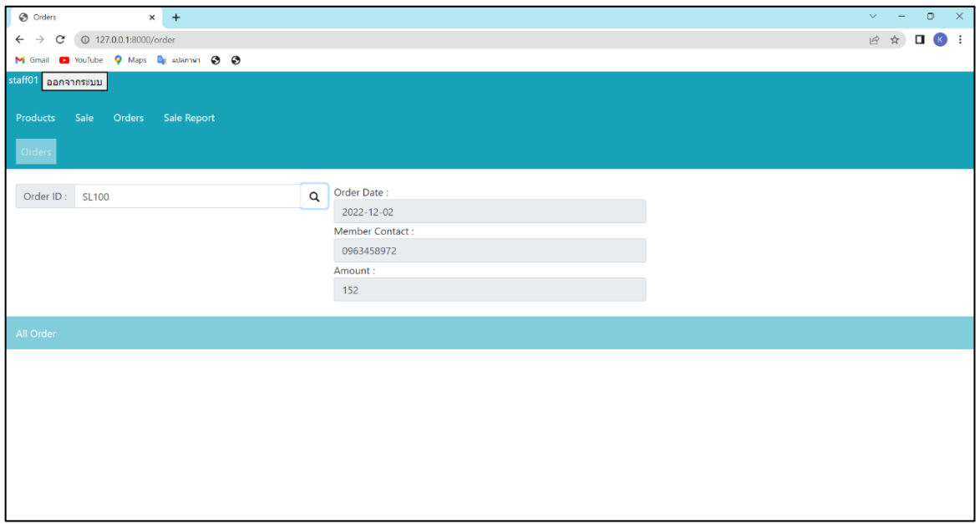The image size is (980, 524).
Task: Open the share icon in the address bar
Action: pyautogui.click(x=874, y=38)
